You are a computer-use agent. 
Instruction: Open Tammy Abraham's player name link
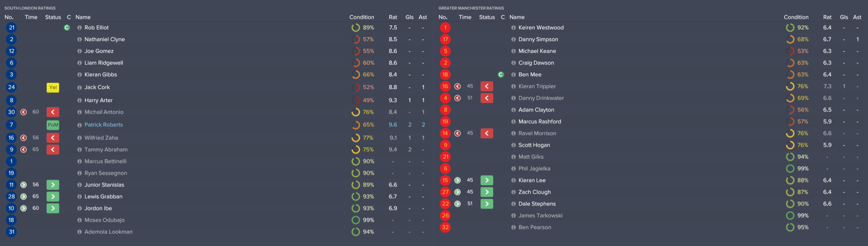[106, 149]
